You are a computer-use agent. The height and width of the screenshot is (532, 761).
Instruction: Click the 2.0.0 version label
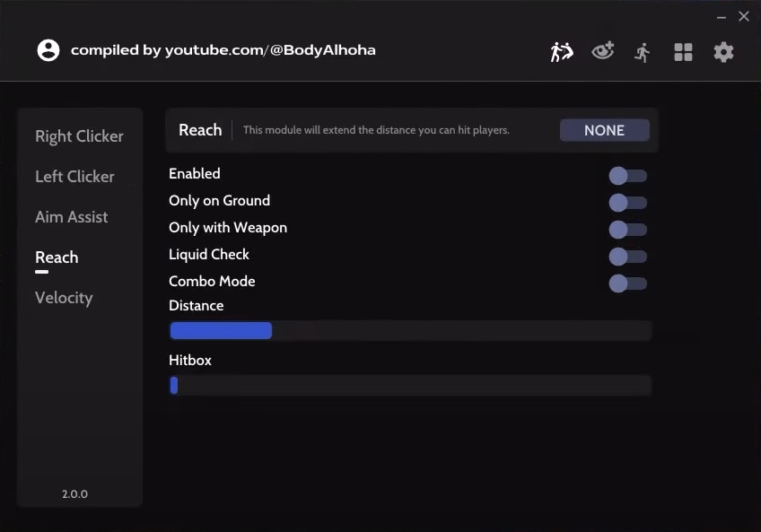click(74, 494)
